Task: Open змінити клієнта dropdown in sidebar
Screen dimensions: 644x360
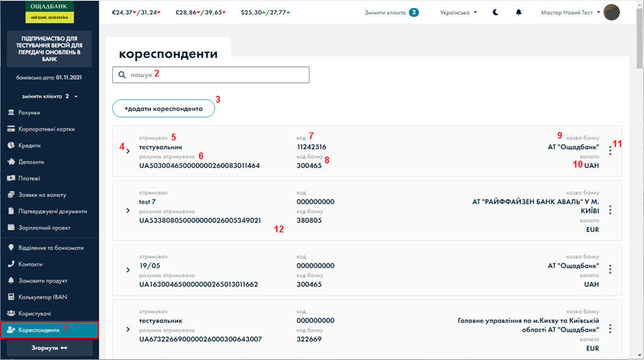Action: [x=49, y=96]
